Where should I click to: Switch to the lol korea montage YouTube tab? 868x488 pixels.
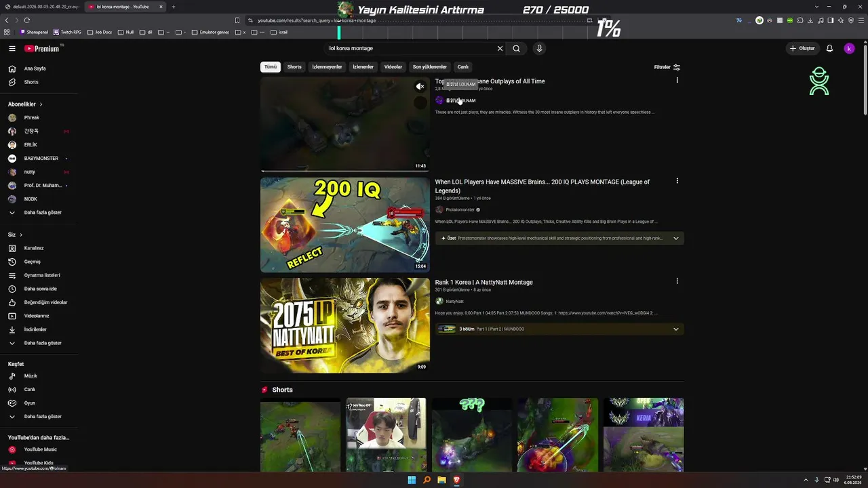pyautogui.click(x=125, y=7)
